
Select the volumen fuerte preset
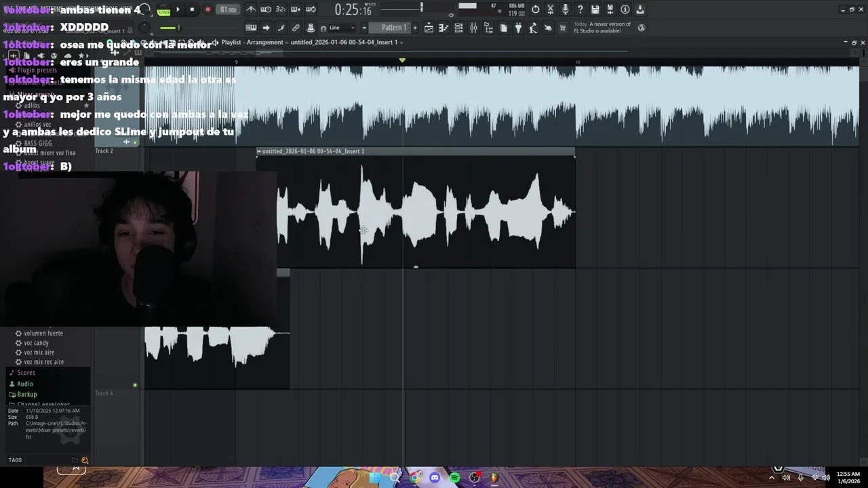43,333
